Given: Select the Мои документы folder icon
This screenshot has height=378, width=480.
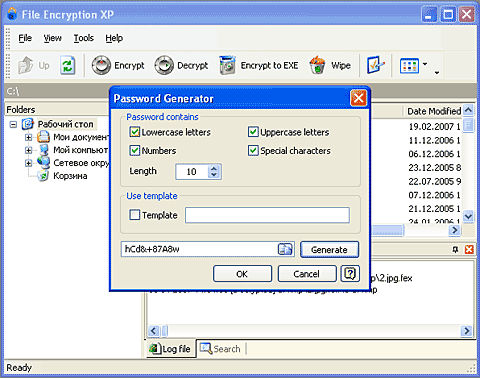Looking at the screenshot, I should tap(43, 137).
